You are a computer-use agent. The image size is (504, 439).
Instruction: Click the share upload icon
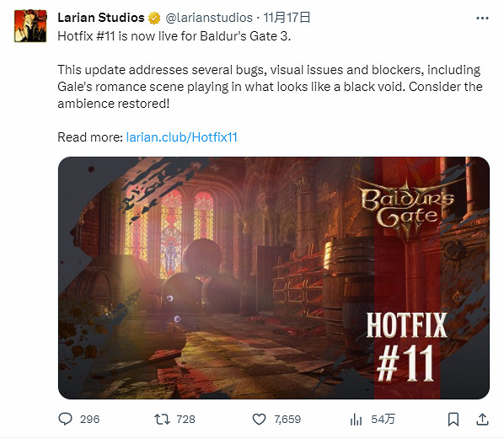(x=482, y=419)
